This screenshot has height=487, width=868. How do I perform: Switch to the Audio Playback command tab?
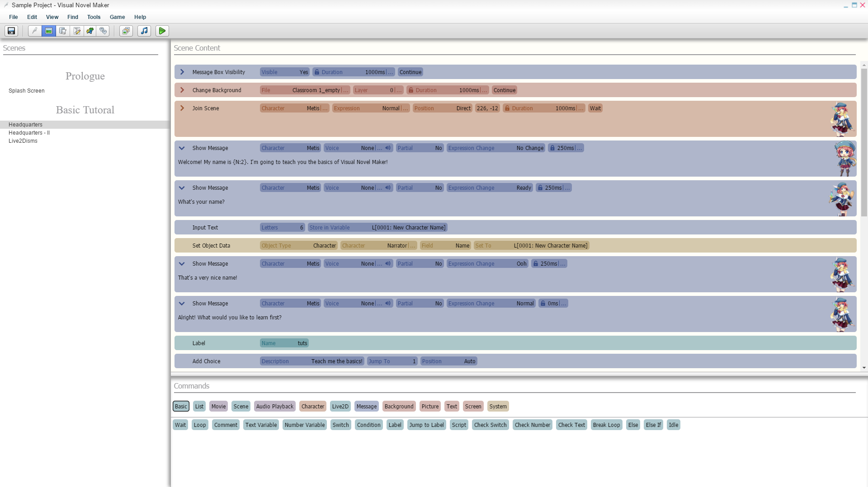click(274, 407)
